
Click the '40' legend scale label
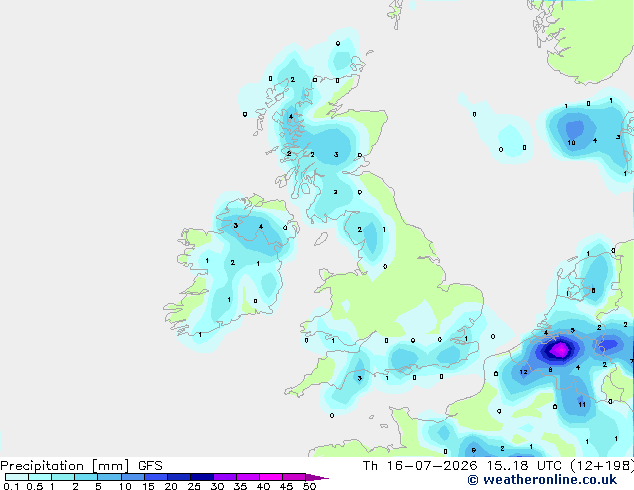pos(263,486)
